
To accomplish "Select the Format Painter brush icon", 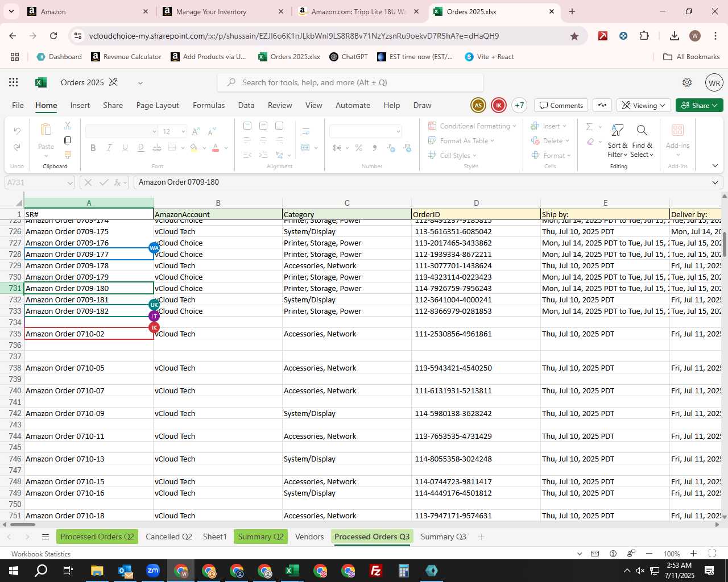I will pyautogui.click(x=68, y=155).
